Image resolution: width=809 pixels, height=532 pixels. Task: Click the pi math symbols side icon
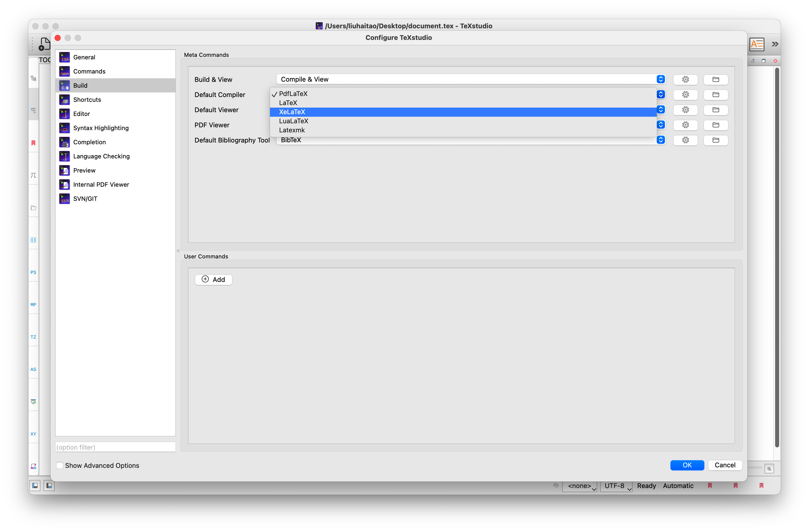33,175
